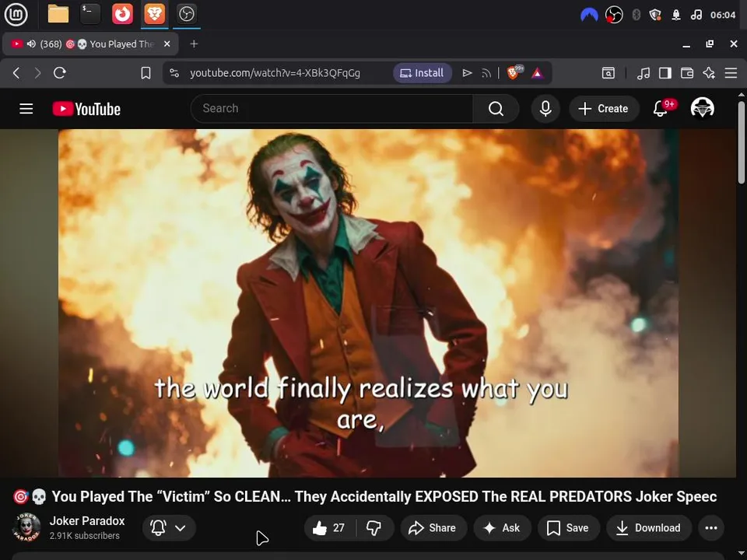Open the tab search toolbar icon
The height and width of the screenshot is (560, 747).
[x=608, y=73]
